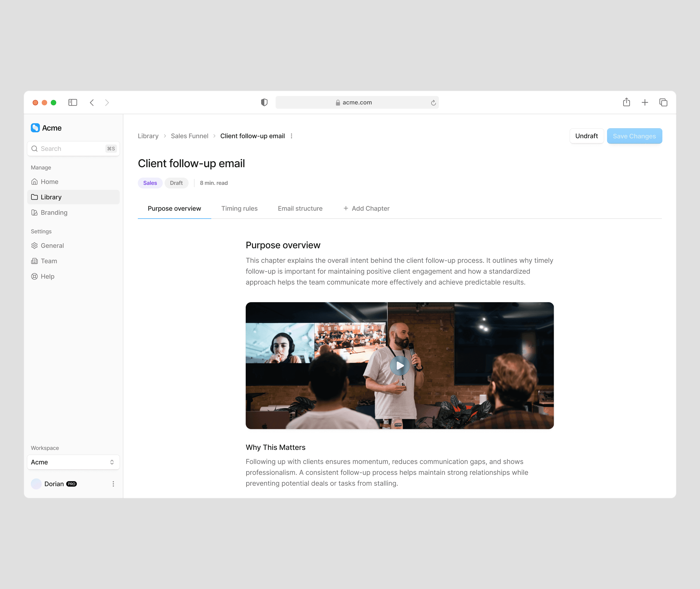Open Dorian's account options menu
700x589 pixels.
coord(113,484)
